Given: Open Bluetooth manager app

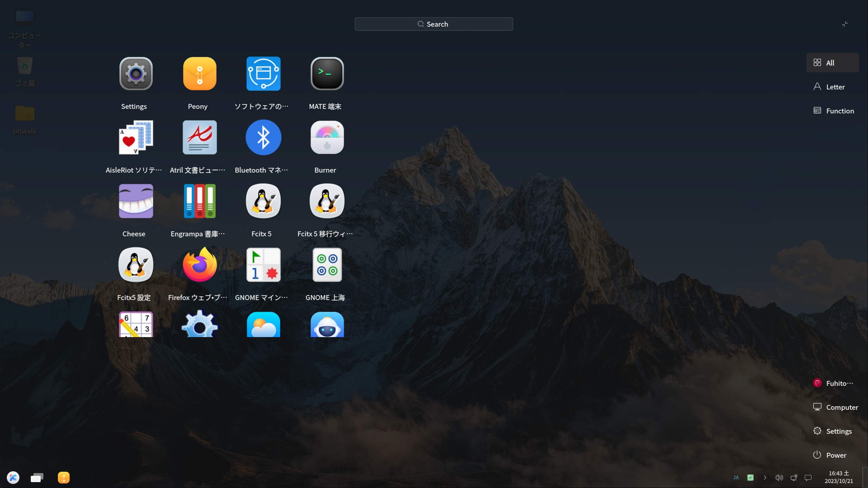Looking at the screenshot, I should pos(263,137).
